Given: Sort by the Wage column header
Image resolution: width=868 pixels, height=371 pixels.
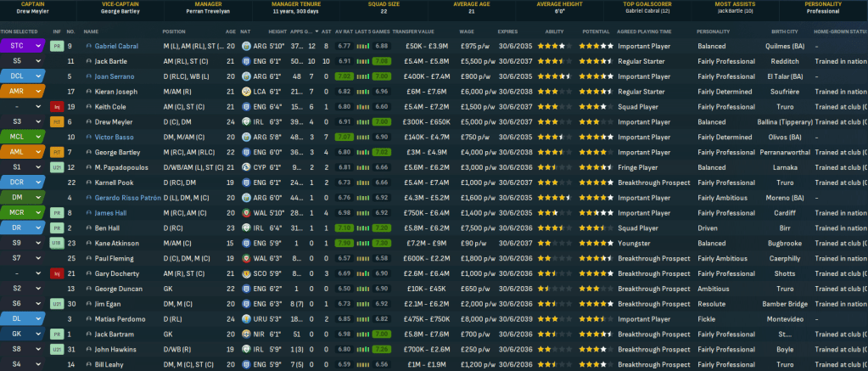Looking at the screenshot, I should point(467,31).
